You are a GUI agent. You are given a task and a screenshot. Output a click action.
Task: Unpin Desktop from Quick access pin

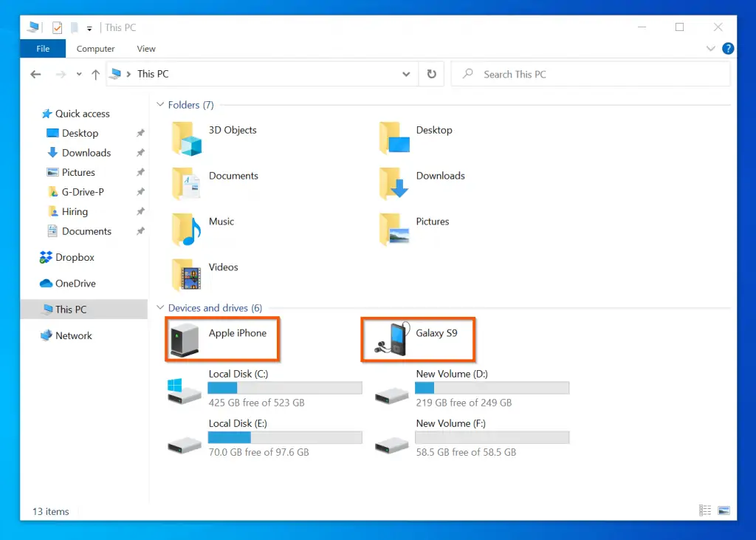click(140, 133)
